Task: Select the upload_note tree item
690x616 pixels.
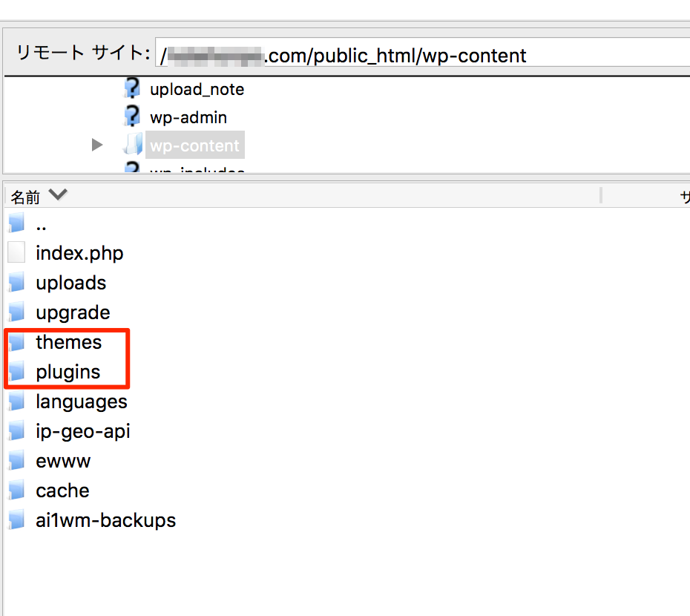Action: pos(197,90)
